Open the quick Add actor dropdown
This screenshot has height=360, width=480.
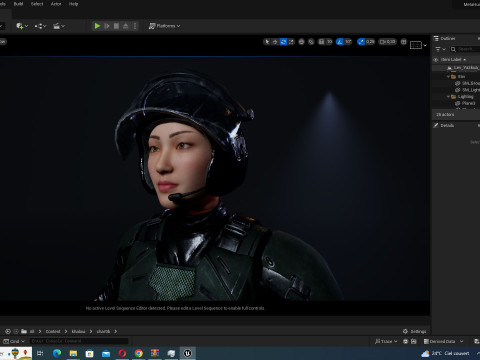coord(22,26)
